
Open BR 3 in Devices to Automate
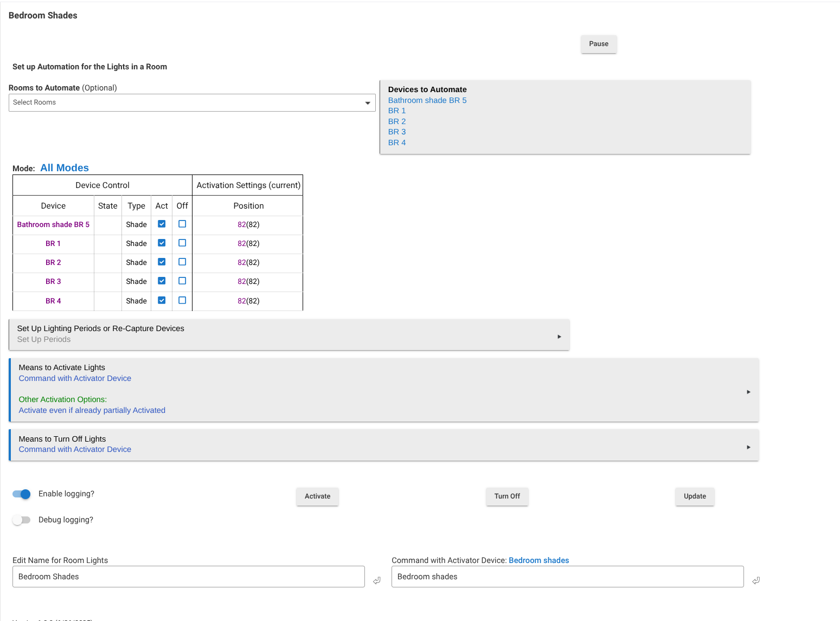pyautogui.click(x=396, y=132)
